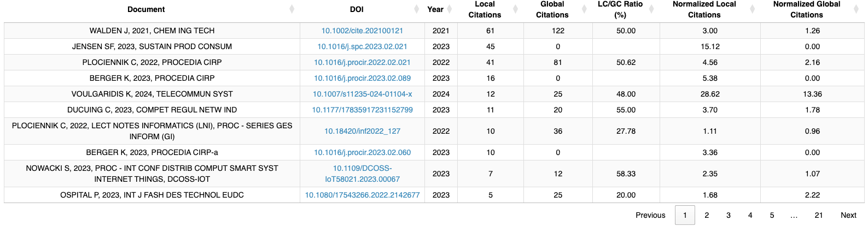Open DOI link 10.18420/inf2022_127
868x226 pixels.
(362, 131)
